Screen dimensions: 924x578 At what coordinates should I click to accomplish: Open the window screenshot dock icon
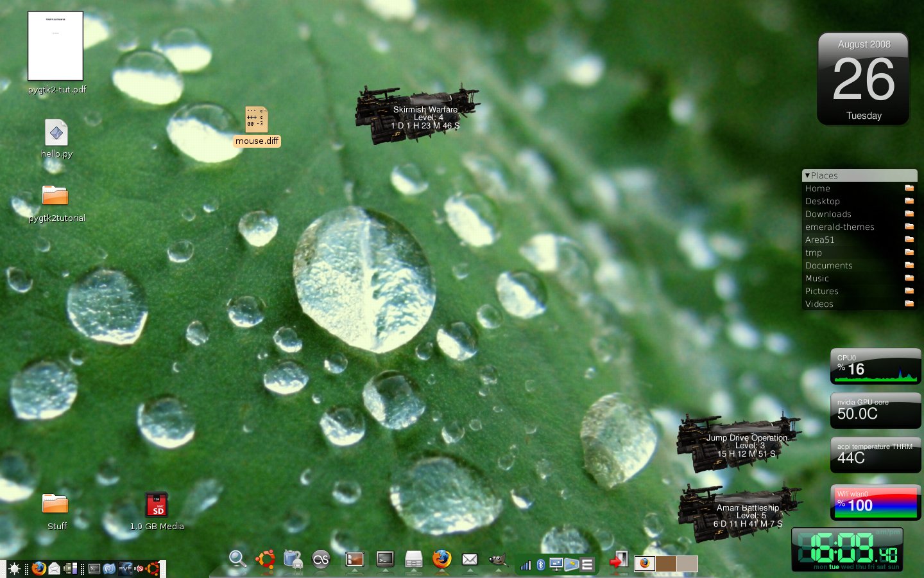(354, 559)
